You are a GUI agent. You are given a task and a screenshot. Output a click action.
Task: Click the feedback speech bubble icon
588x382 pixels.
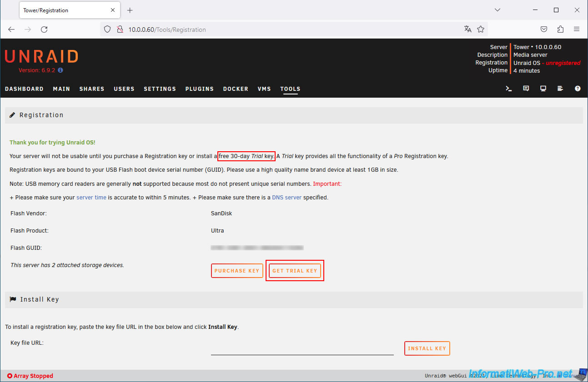[526, 89]
